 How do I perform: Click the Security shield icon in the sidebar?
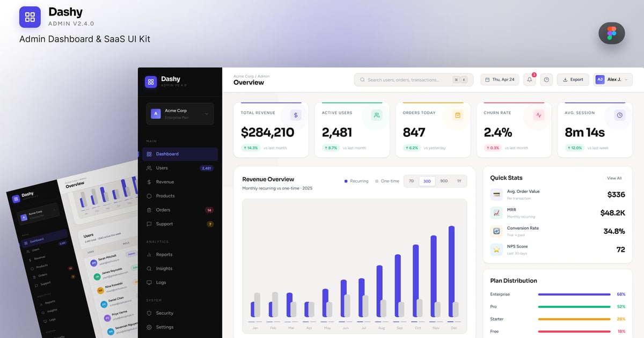(149, 313)
